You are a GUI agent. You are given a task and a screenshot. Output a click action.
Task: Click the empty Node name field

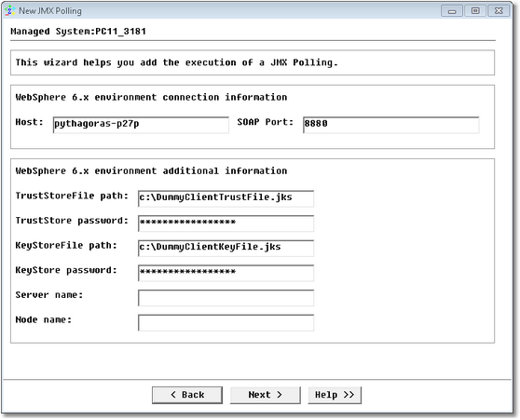226,323
